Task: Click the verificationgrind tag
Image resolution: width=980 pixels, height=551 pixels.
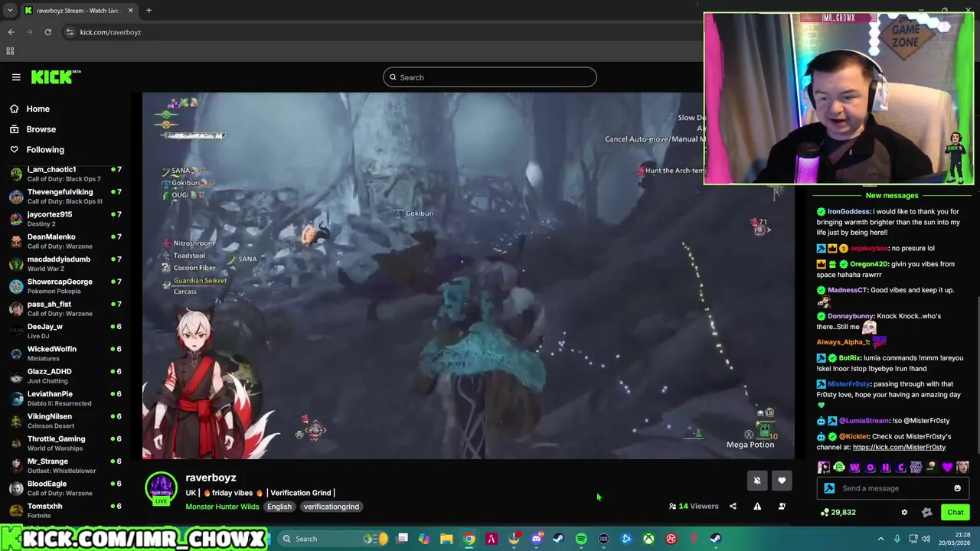Action: click(331, 507)
